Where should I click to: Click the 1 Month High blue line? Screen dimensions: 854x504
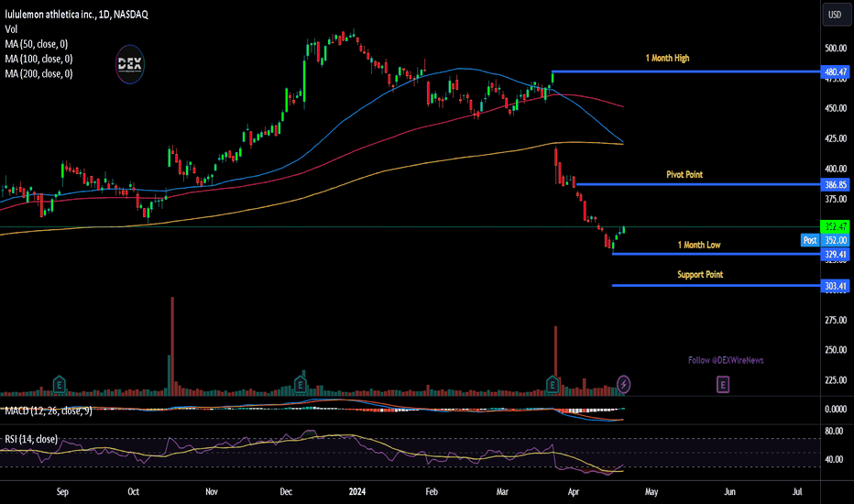685,71
